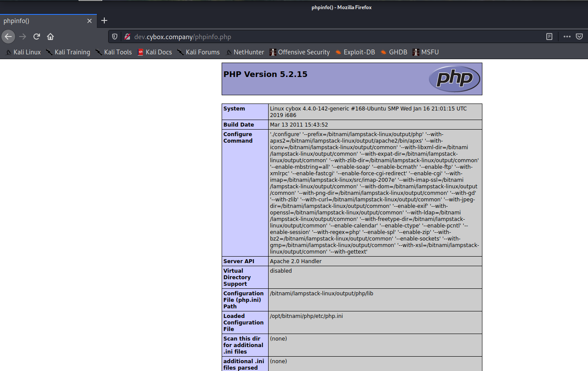Open page actions three-dot menu
Image resolution: width=588 pixels, height=371 pixels.
[x=567, y=37]
